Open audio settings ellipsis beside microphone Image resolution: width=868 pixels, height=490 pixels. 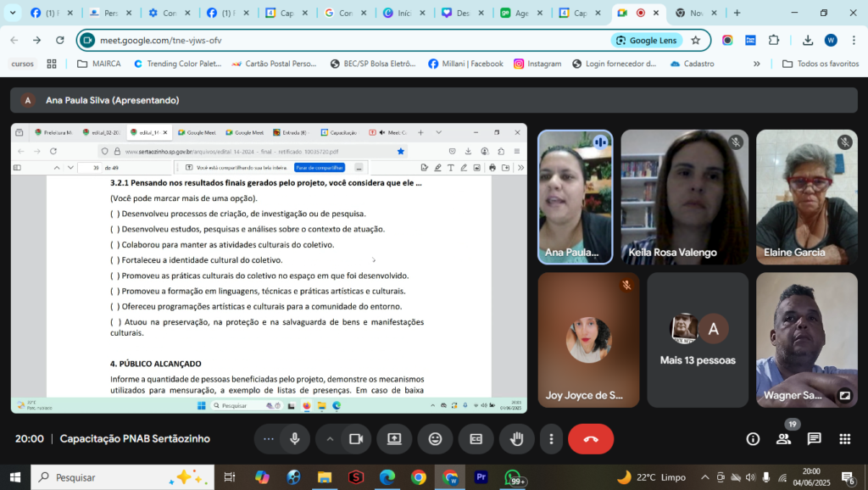point(269,438)
